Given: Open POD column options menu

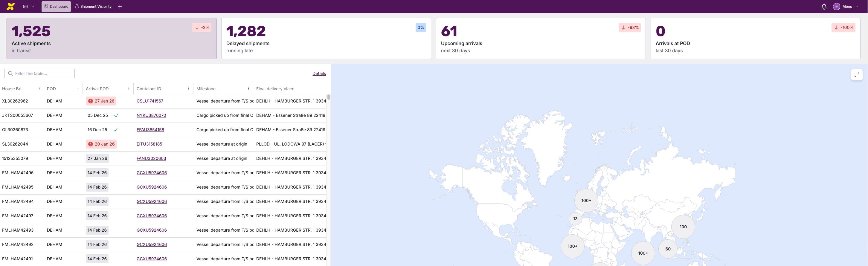Looking at the screenshot, I should coord(78,88).
